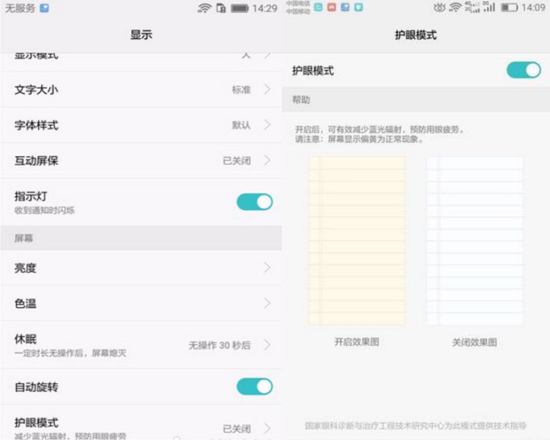Open 护眼模式 chevron at bottom of the list
550x440 pixels.
point(267,428)
